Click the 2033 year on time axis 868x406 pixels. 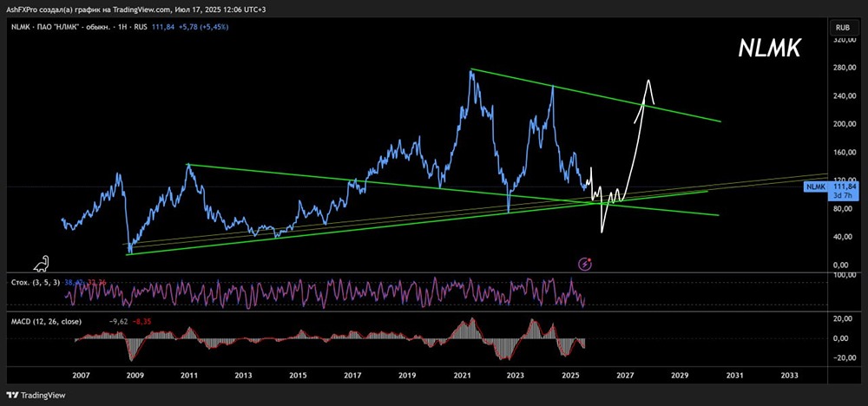point(788,375)
